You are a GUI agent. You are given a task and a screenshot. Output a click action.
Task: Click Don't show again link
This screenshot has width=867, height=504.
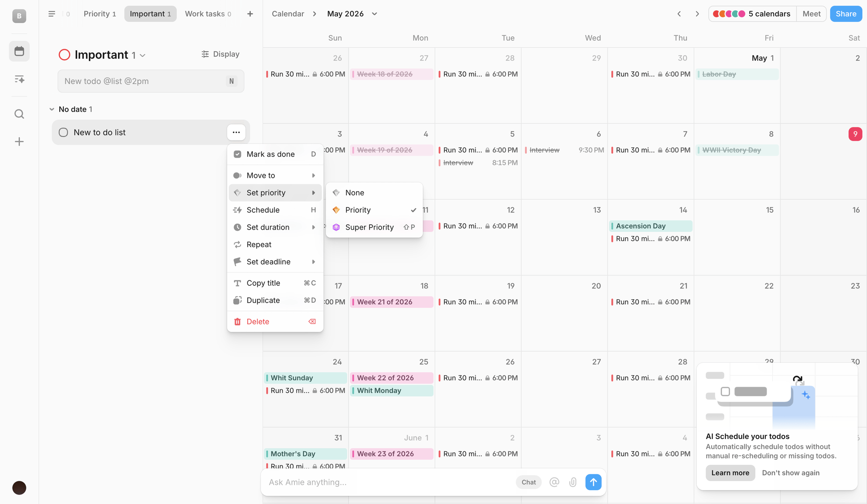tap(790, 473)
